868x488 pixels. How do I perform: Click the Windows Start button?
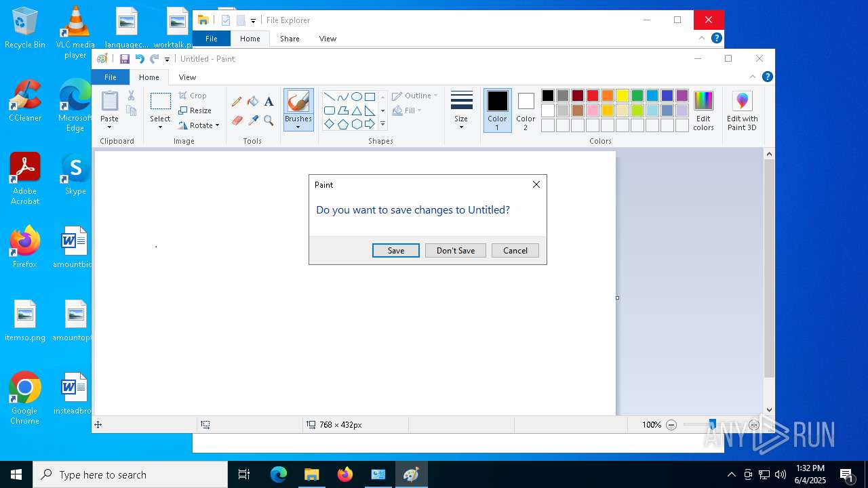(x=16, y=474)
